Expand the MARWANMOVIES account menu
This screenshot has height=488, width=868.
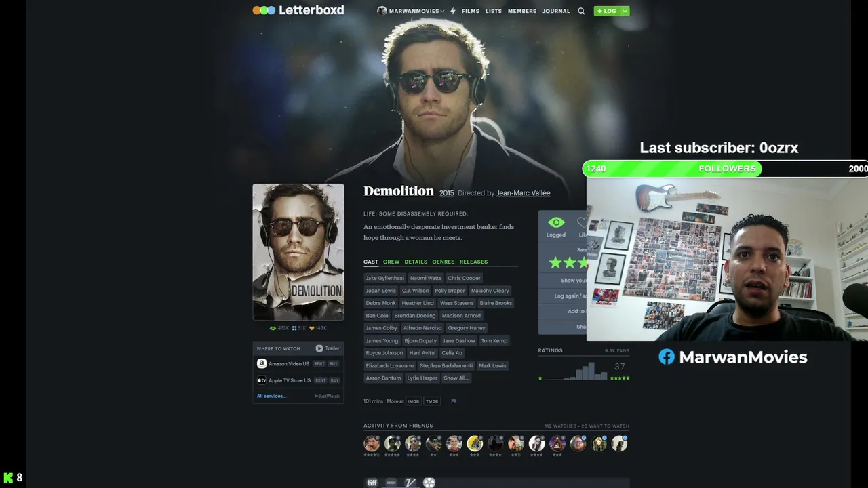pos(411,11)
